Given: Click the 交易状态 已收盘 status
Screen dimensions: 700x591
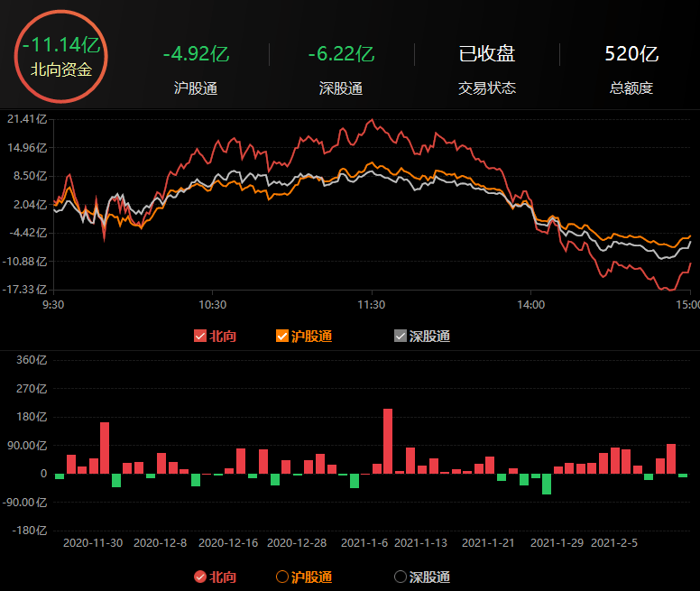Looking at the screenshot, I should [x=487, y=54].
